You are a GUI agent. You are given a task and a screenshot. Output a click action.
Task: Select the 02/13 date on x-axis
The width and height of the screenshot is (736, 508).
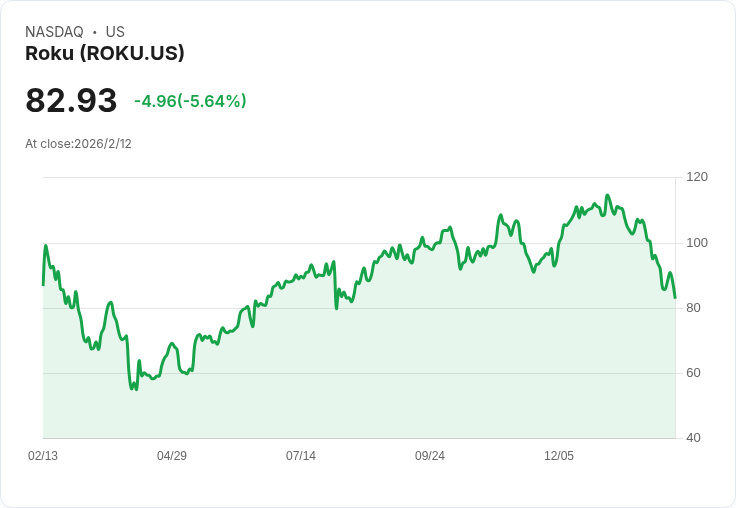click(43, 456)
